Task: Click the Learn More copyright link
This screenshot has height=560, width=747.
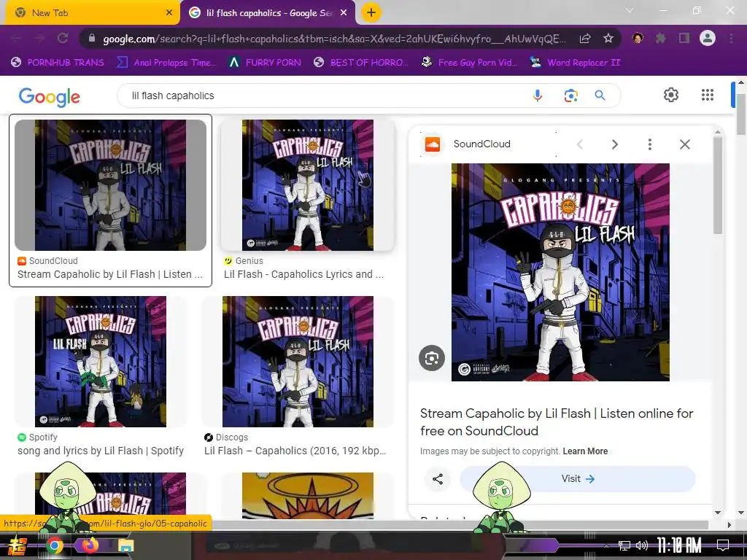Action: (585, 451)
